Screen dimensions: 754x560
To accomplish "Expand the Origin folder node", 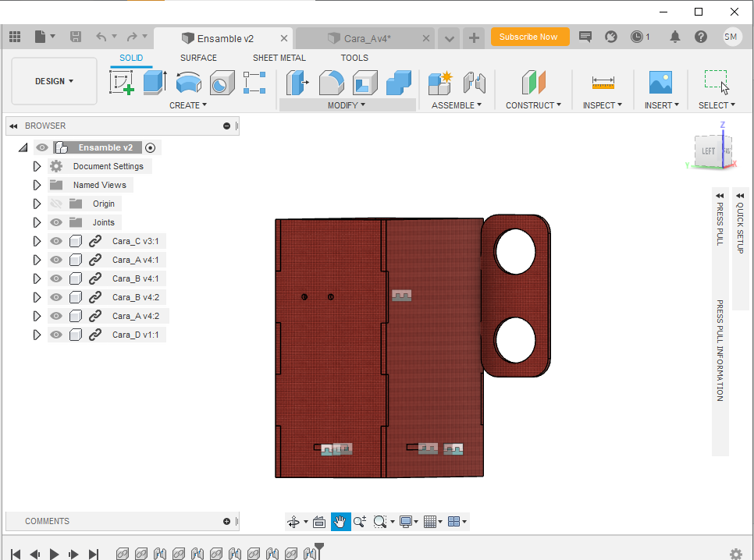I will (x=37, y=204).
